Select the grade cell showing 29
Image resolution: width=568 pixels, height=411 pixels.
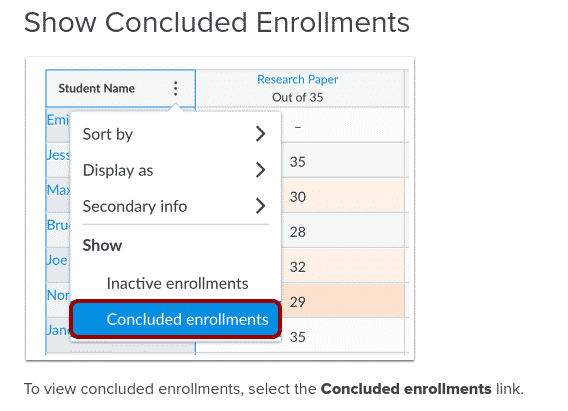[343, 301]
